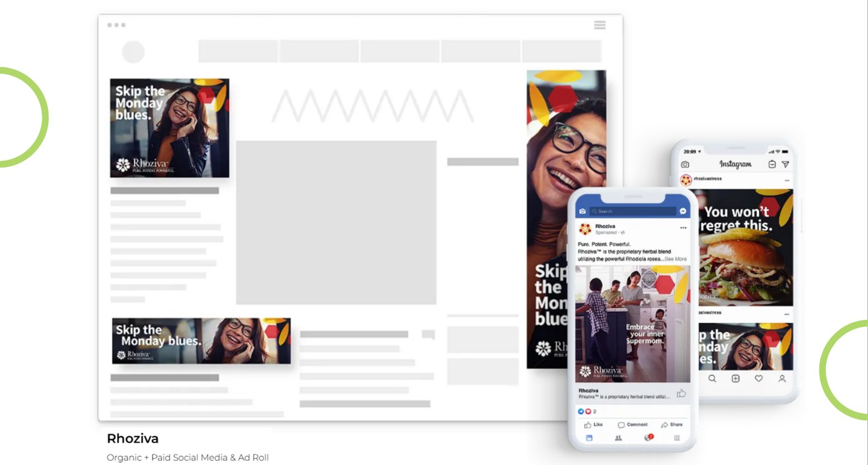Open options for the burger Instagram post
868x465 pixels.
point(787,180)
